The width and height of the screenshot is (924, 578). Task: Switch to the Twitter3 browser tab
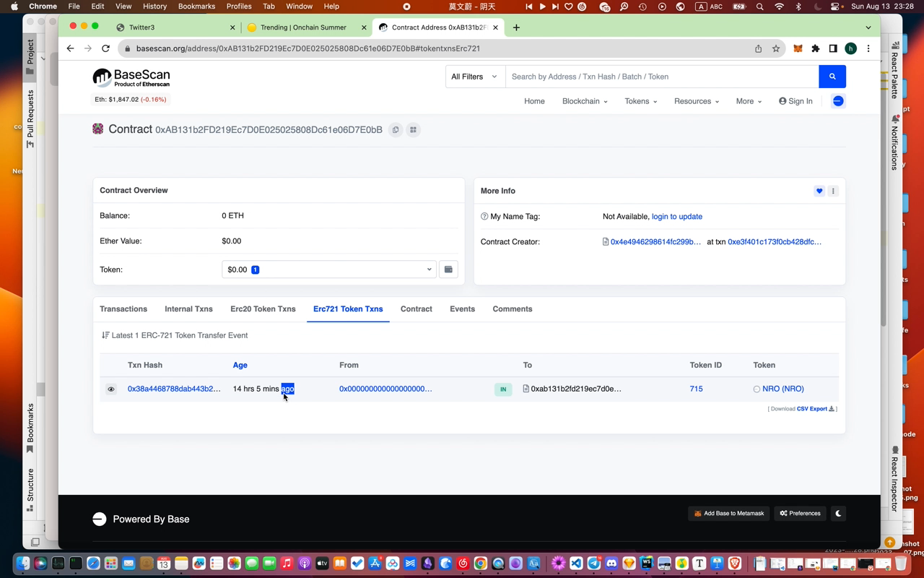point(176,27)
